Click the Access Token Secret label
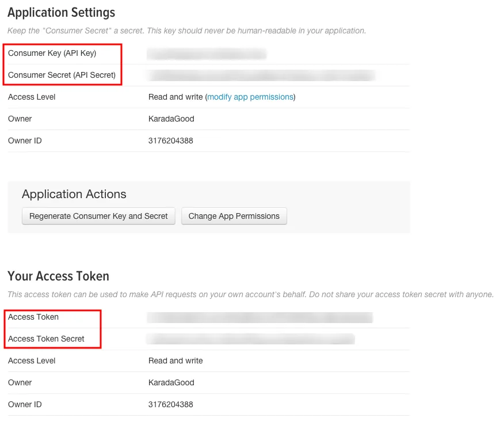The image size is (504, 421). 46,339
